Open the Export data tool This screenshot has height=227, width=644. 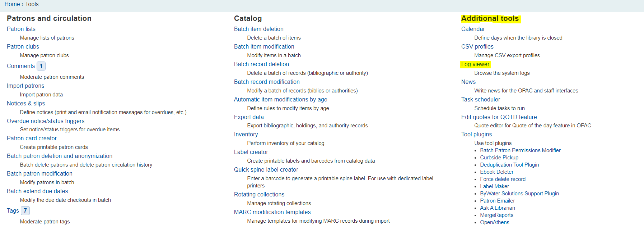click(x=249, y=117)
